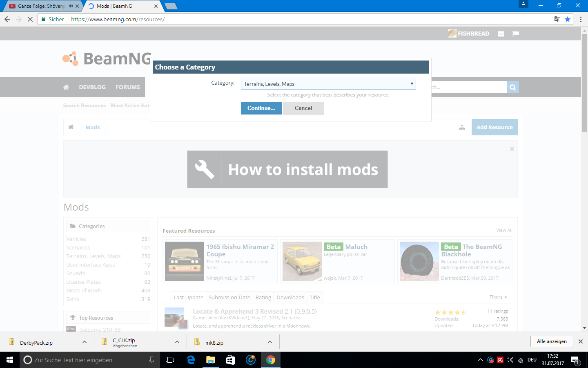This screenshot has width=588, height=368.
Task: Click the sitemap hierarchy icon
Action: pyautogui.click(x=462, y=127)
